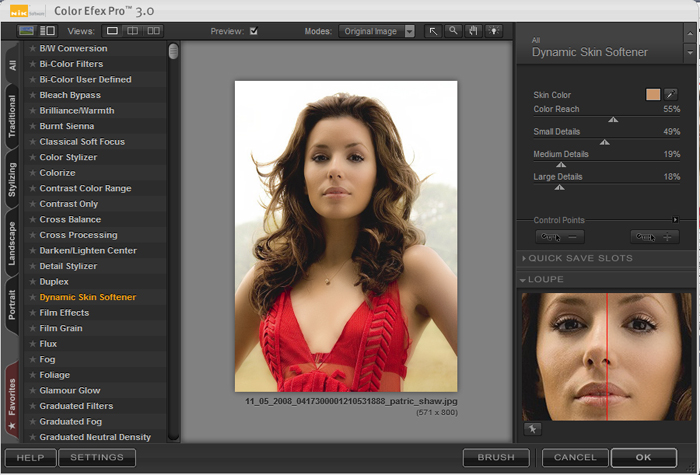This screenshot has width=700, height=475.
Task: Click the Cancel button
Action: (x=574, y=457)
